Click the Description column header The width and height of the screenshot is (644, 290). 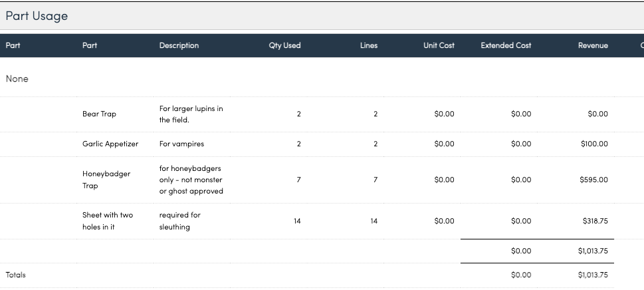click(x=179, y=46)
